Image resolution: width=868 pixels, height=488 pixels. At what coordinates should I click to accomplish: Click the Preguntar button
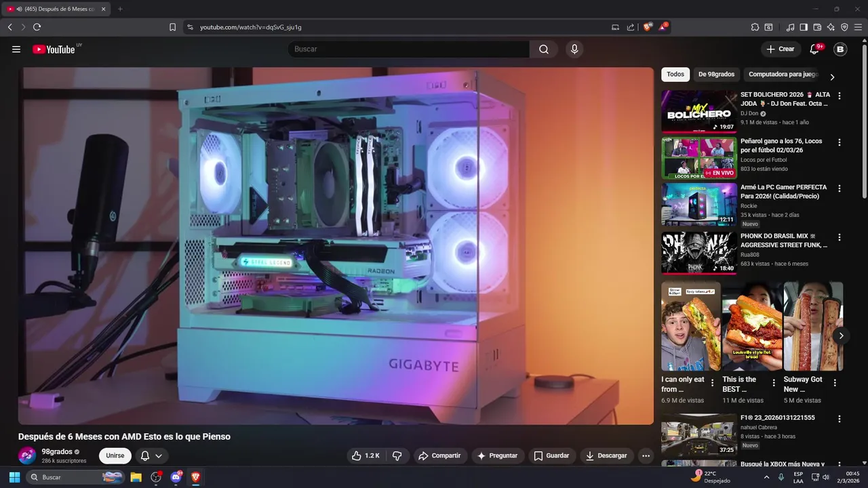click(498, 455)
